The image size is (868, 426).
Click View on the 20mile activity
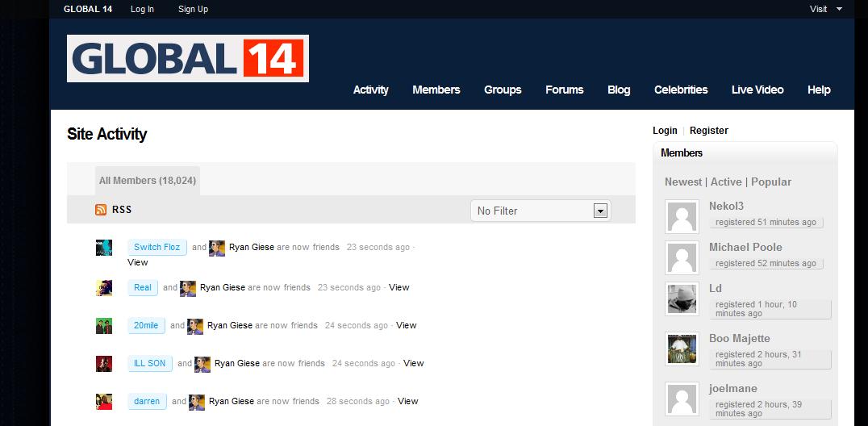point(407,325)
